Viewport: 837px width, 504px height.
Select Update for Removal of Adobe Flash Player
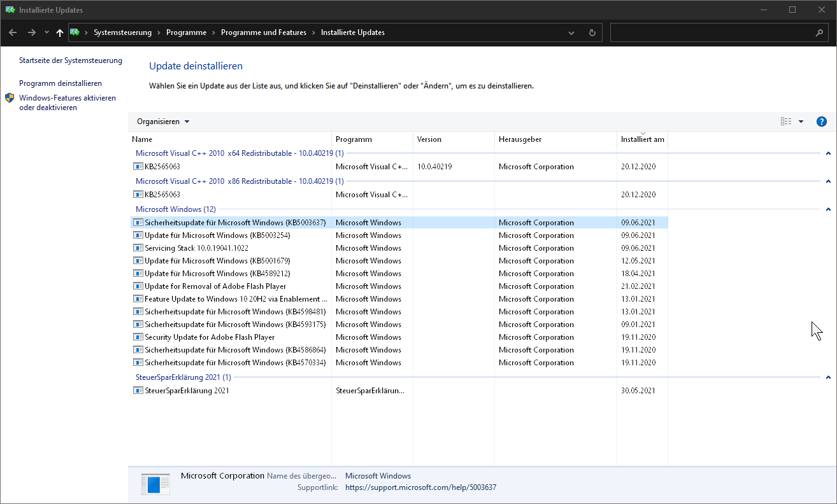[215, 286]
